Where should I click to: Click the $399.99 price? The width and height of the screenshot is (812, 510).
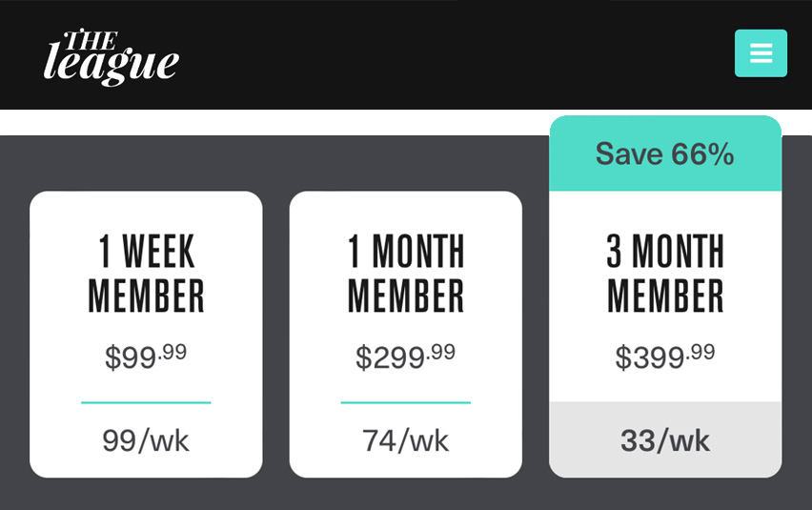[x=665, y=357]
